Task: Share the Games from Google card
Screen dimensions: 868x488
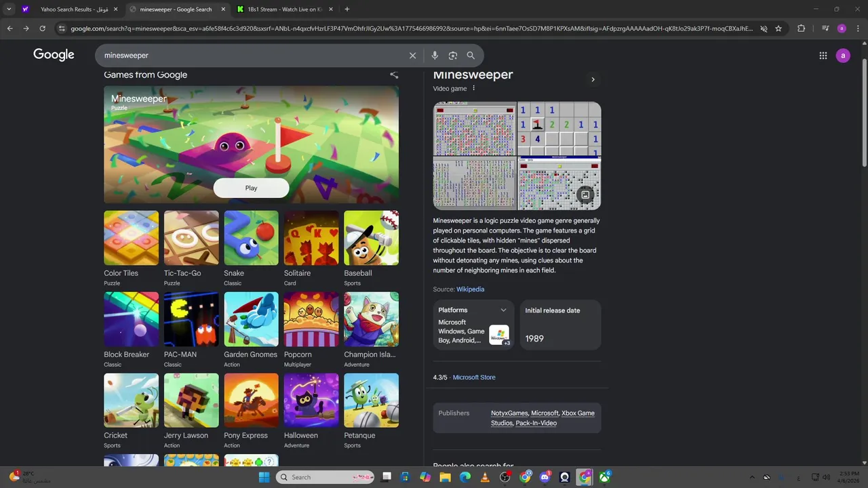Action: (394, 75)
